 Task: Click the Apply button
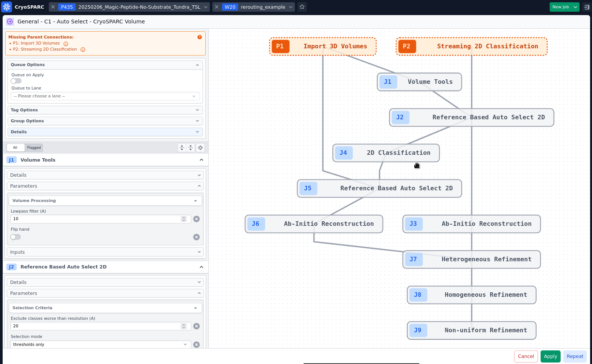(550, 356)
